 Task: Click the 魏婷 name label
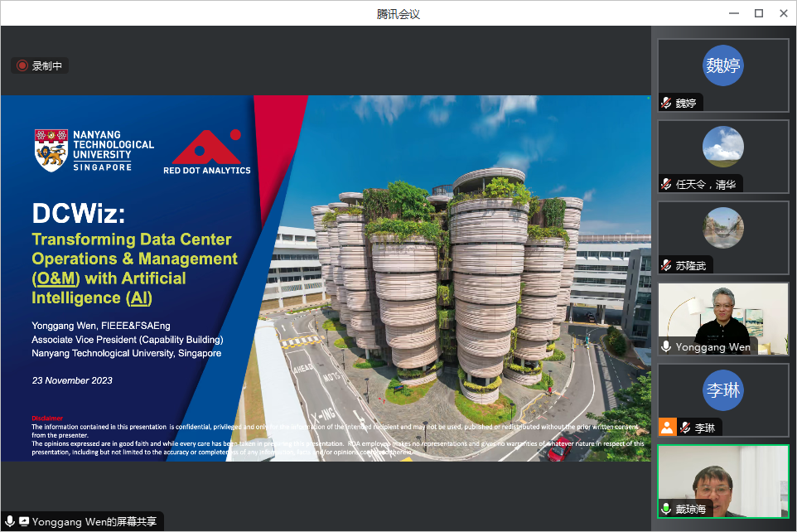click(x=686, y=104)
